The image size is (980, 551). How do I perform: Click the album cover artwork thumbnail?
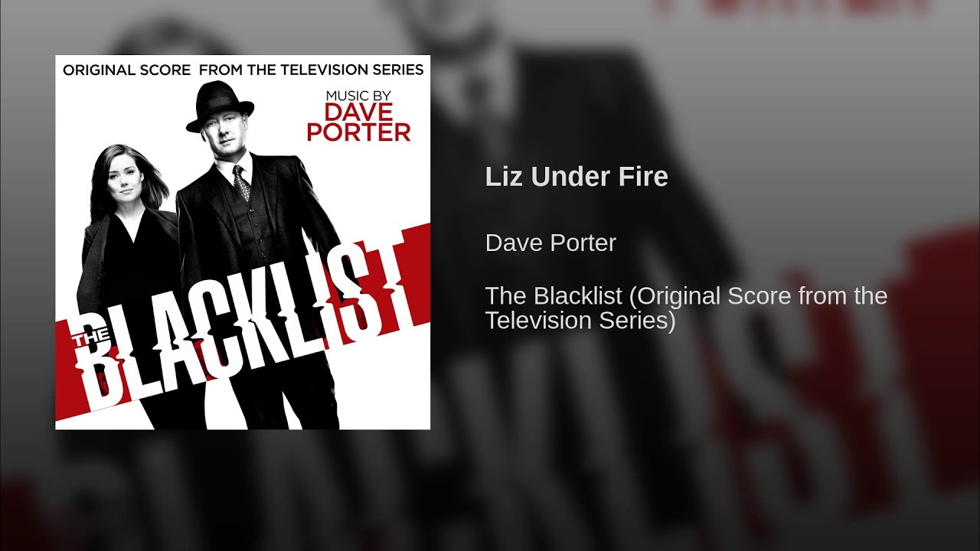[x=243, y=243]
